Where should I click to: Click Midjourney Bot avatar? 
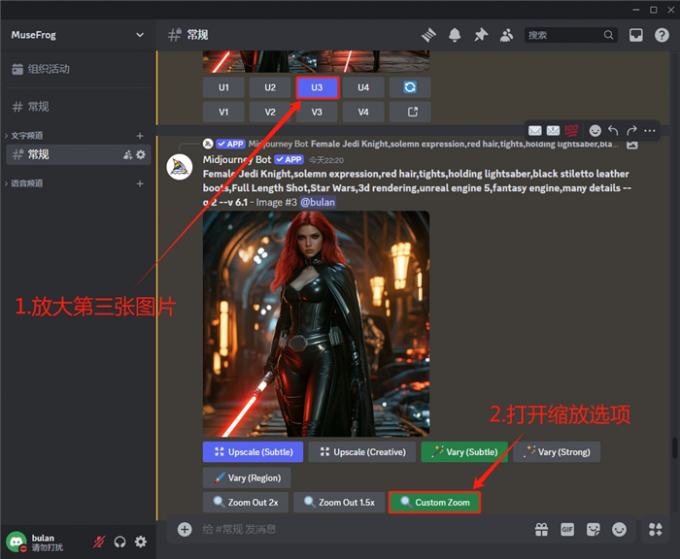(x=180, y=167)
